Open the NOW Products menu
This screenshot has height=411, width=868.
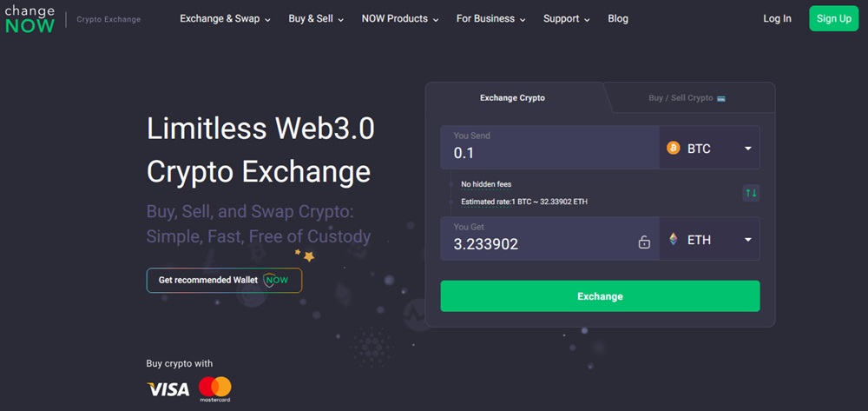(x=399, y=18)
